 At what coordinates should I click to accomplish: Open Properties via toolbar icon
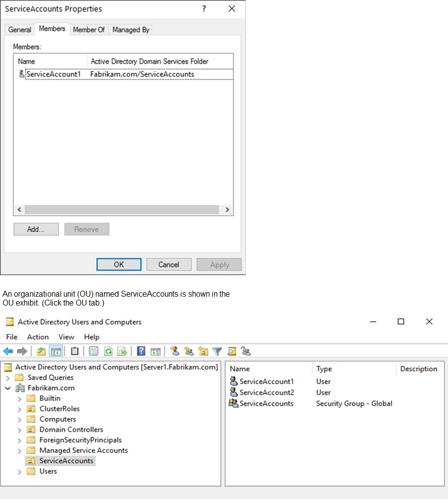pyautogui.click(x=93, y=352)
